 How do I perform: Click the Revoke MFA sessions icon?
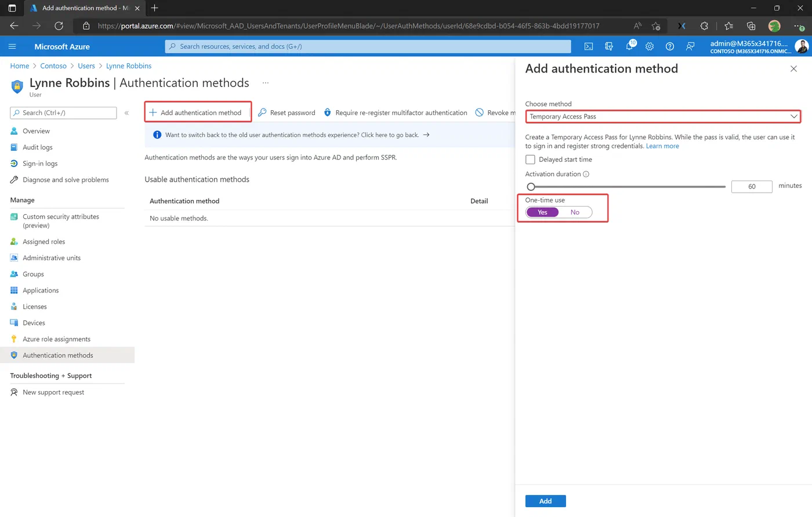[479, 113]
